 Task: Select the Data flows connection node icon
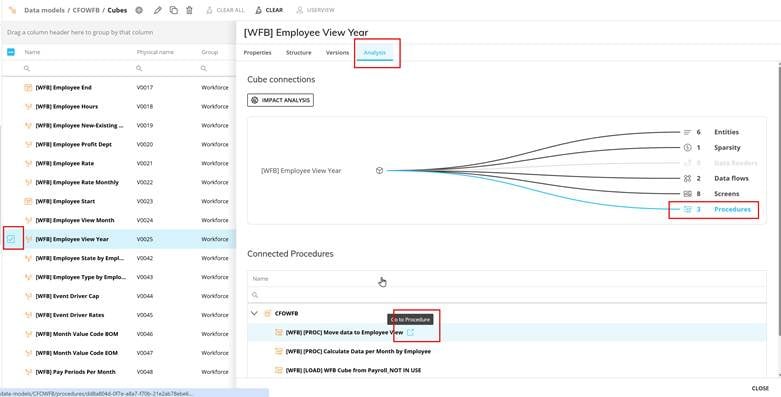click(687, 178)
